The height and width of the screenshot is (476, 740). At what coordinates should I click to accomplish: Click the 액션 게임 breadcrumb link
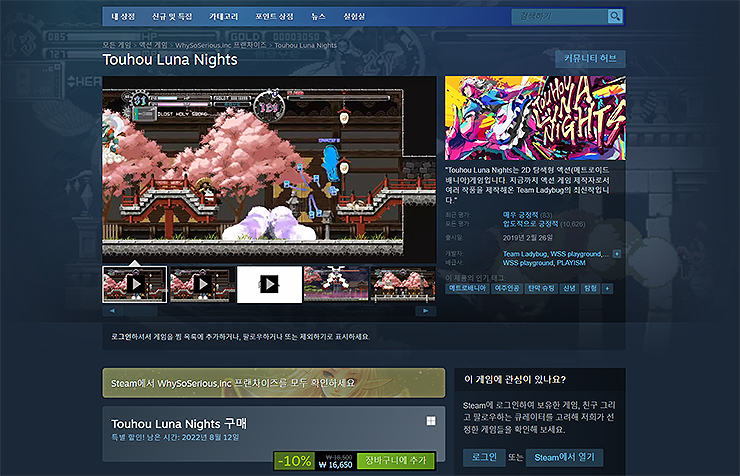pyautogui.click(x=153, y=45)
